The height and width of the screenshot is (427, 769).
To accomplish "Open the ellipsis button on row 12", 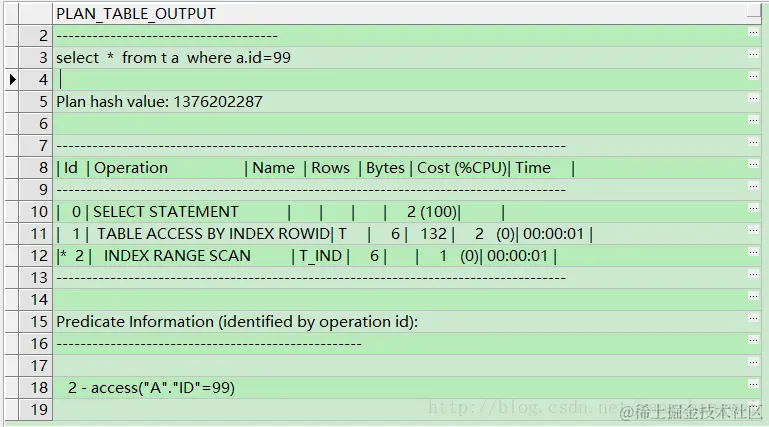I will [754, 252].
